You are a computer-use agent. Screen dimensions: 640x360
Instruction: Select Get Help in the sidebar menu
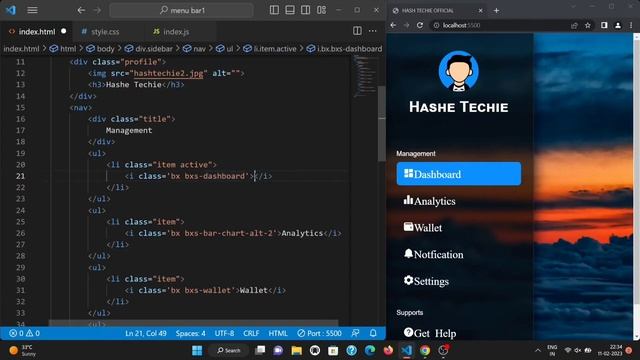[x=459, y=333]
